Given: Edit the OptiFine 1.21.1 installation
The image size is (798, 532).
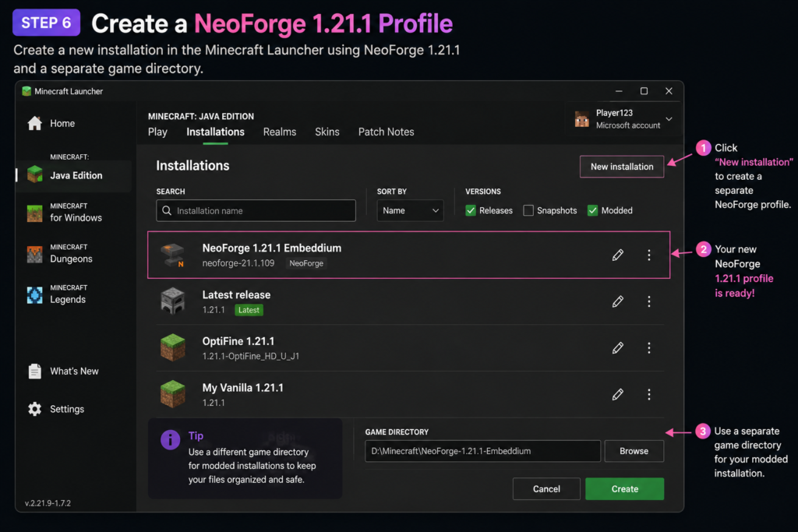Looking at the screenshot, I should pos(618,348).
